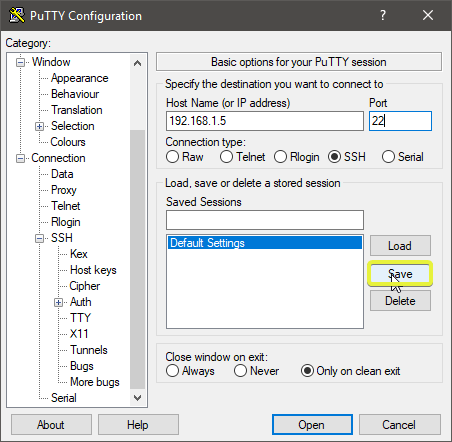Click the Cancel button
452x442 pixels.
click(x=400, y=425)
